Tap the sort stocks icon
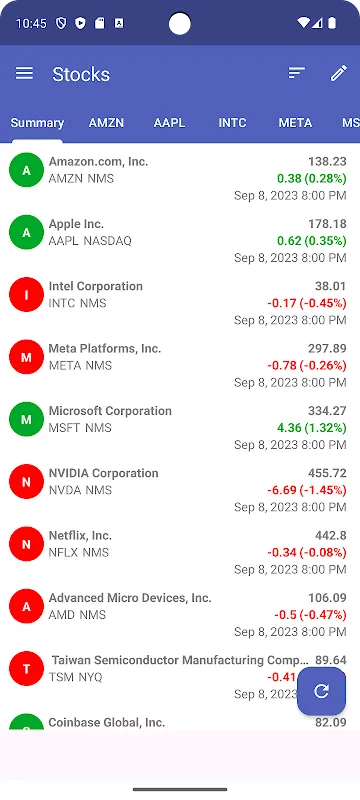 pos(296,73)
